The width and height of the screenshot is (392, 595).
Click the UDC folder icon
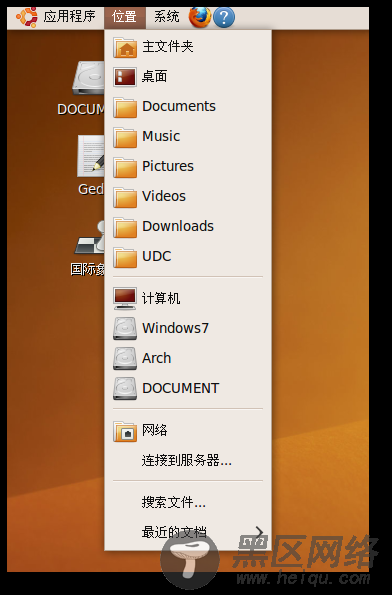pyautogui.click(x=125, y=257)
